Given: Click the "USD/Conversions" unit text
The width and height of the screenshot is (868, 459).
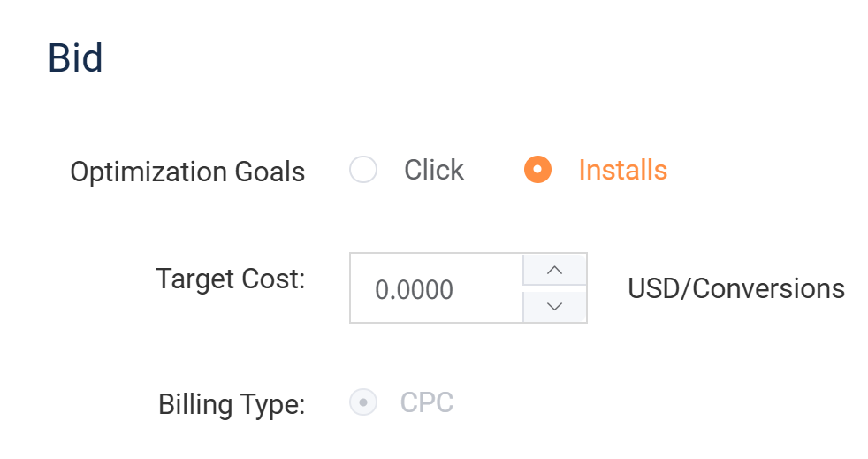Looking at the screenshot, I should [735, 288].
